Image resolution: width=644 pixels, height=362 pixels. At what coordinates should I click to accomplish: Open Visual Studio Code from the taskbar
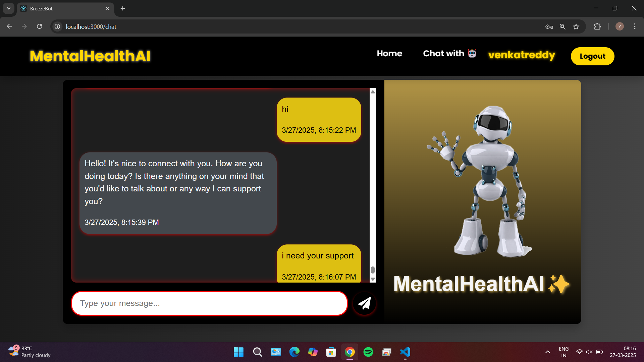pos(405,352)
